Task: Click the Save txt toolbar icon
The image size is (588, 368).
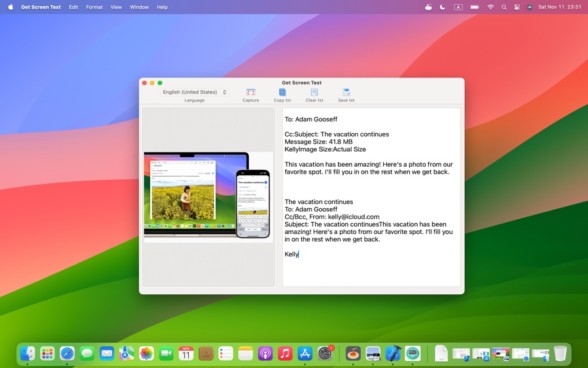Action: (x=346, y=92)
